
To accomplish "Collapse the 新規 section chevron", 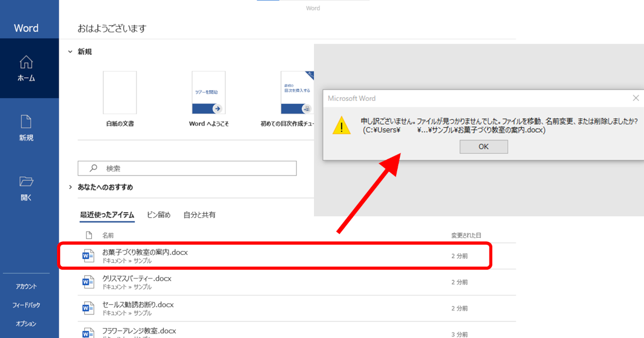I will click(x=70, y=52).
